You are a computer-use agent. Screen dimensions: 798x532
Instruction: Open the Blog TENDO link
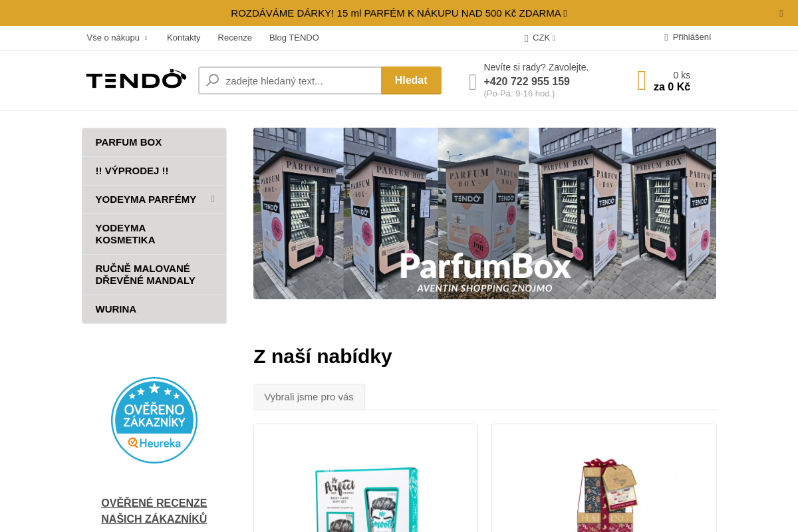pyautogui.click(x=294, y=38)
